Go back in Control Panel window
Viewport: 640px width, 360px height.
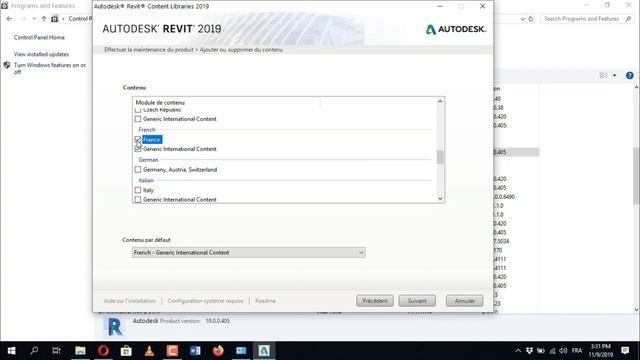click(x=9, y=19)
